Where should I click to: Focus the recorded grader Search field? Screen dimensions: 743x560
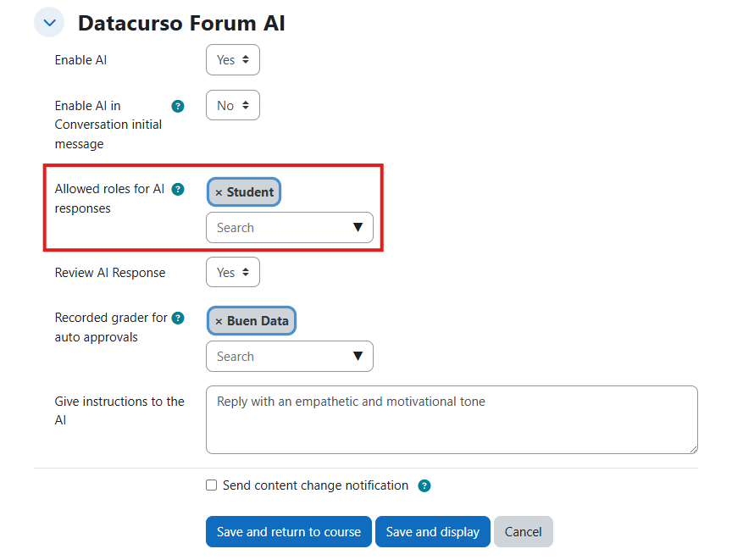[x=275, y=357]
